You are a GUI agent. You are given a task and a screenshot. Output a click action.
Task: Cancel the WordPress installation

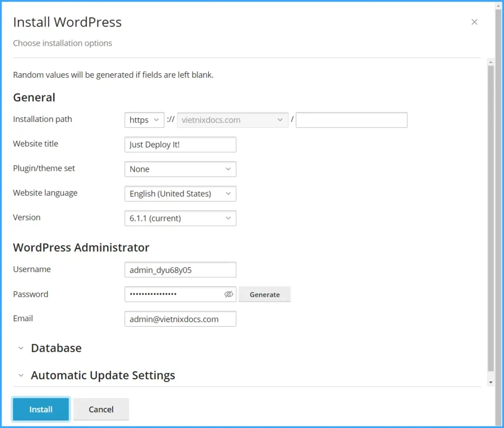(101, 409)
